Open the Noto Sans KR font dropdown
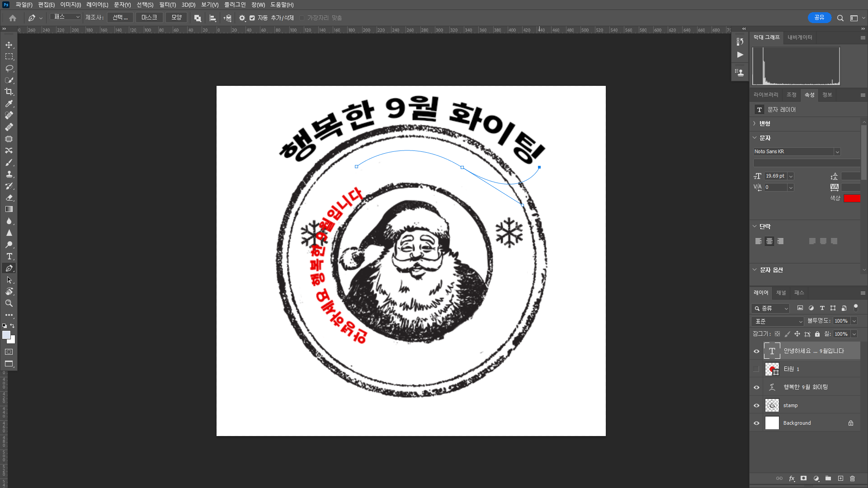Viewport: 868px width, 488px height. coord(837,152)
